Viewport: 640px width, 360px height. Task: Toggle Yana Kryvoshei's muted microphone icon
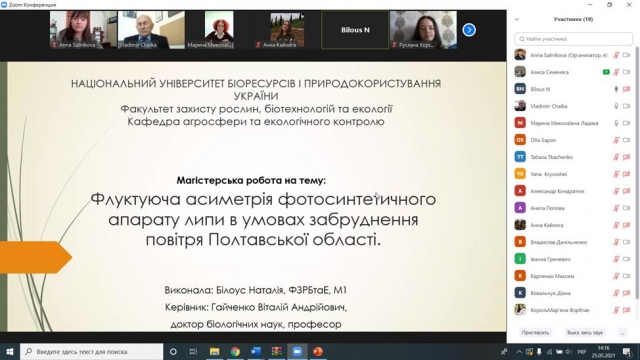click(616, 174)
